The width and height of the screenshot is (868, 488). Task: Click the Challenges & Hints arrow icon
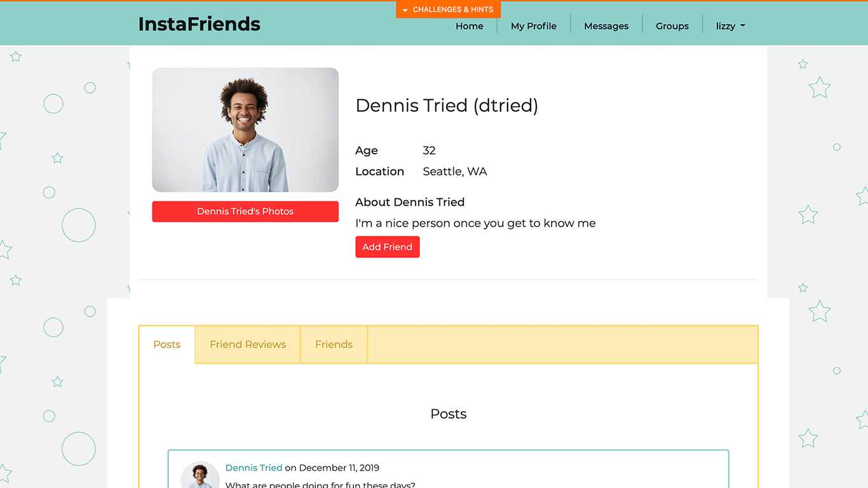point(405,10)
